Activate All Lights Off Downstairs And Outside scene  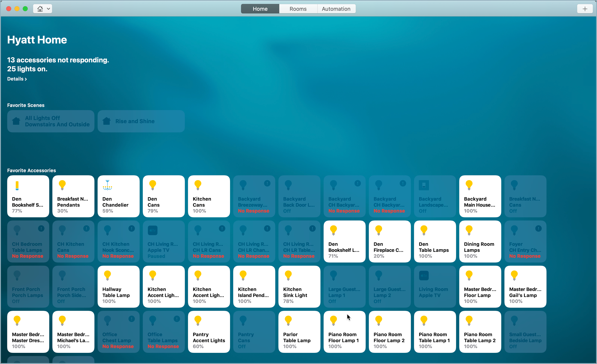pyautogui.click(x=51, y=121)
